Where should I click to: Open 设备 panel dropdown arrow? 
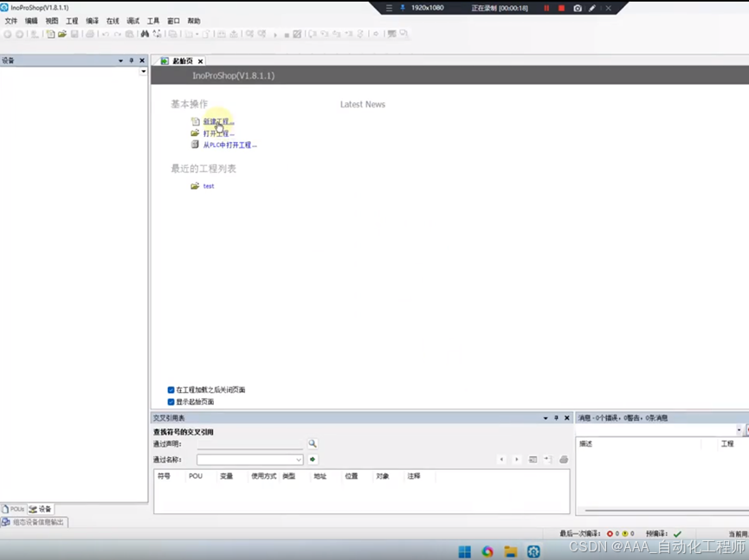tap(120, 61)
